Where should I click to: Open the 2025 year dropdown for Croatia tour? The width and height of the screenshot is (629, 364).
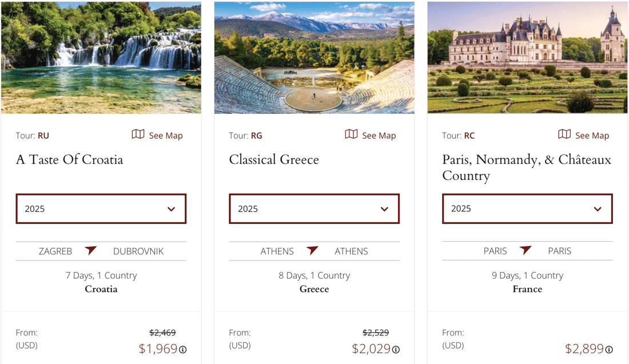[101, 209]
